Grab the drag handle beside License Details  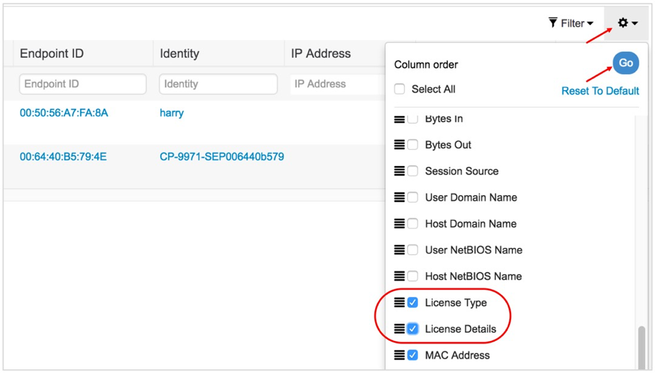[399, 329]
